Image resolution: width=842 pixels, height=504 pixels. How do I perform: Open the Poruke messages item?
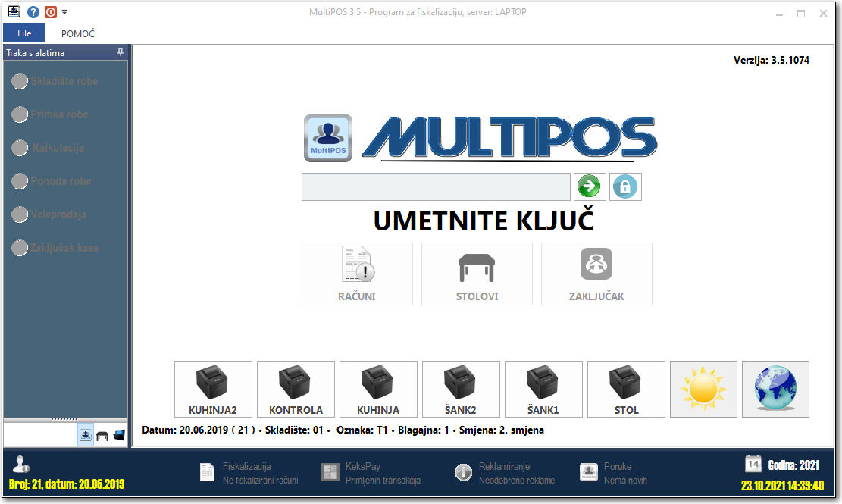point(614,473)
